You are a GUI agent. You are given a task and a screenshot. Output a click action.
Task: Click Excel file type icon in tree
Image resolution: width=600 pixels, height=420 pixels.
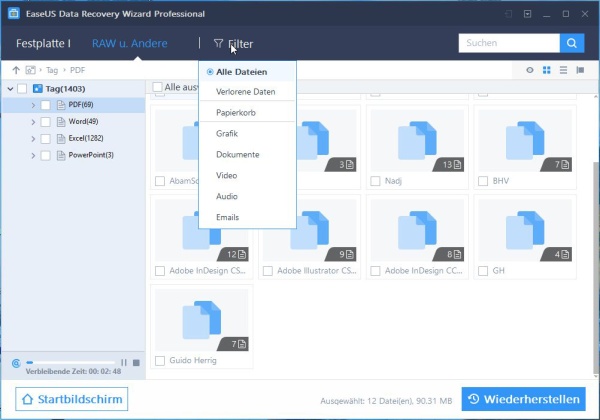point(61,138)
